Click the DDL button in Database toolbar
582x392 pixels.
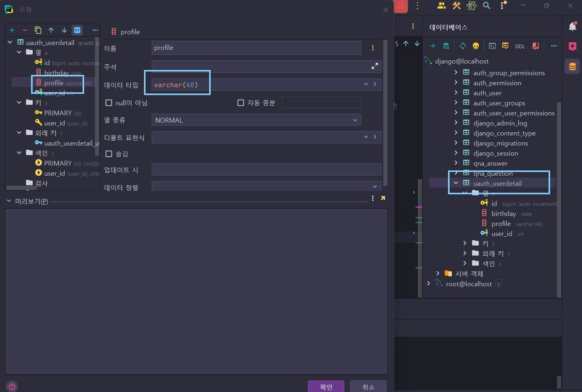(520, 46)
